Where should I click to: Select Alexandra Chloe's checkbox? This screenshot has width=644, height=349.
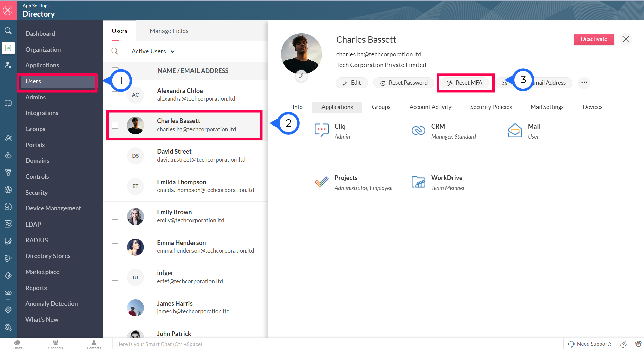[115, 95]
